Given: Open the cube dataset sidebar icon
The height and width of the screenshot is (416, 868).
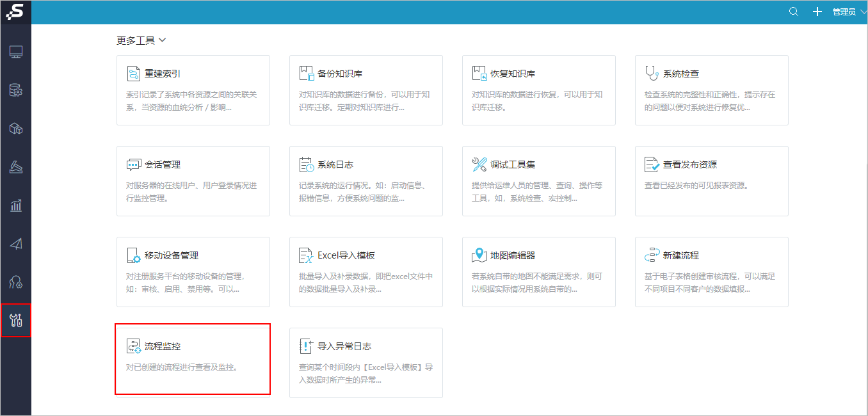Looking at the screenshot, I should point(16,129).
